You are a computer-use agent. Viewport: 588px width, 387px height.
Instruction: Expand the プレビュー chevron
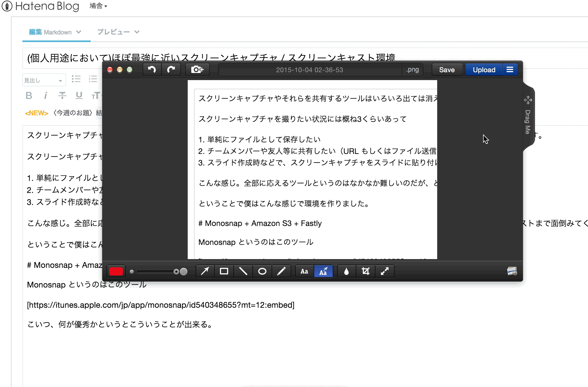(x=137, y=32)
